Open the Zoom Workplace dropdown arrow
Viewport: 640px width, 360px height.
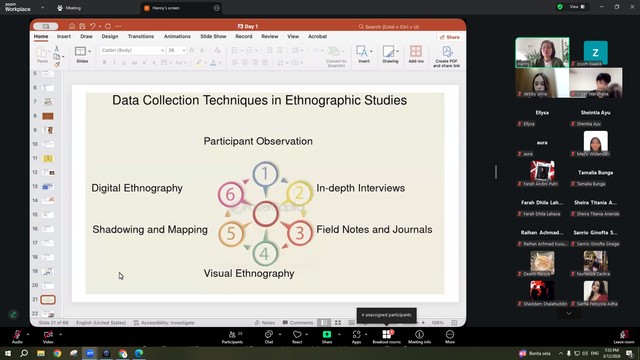point(42,7)
